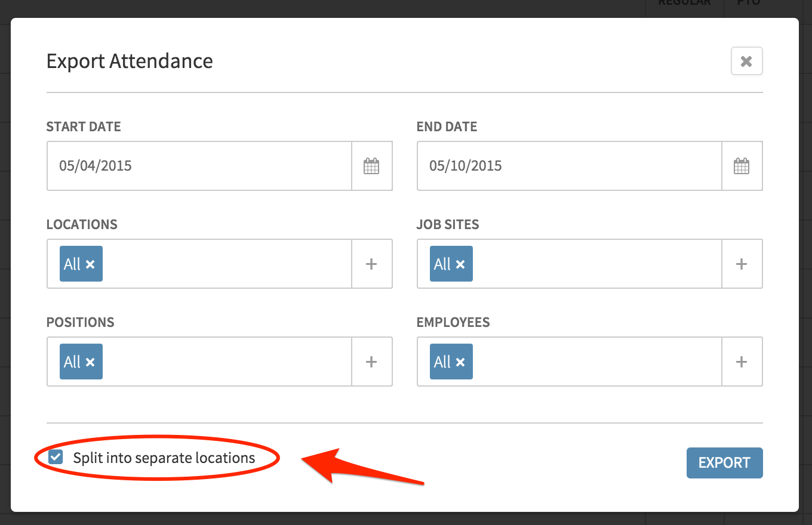Remove the All tag from Job Sites
Image resolution: width=812 pixels, height=525 pixels.
point(460,264)
